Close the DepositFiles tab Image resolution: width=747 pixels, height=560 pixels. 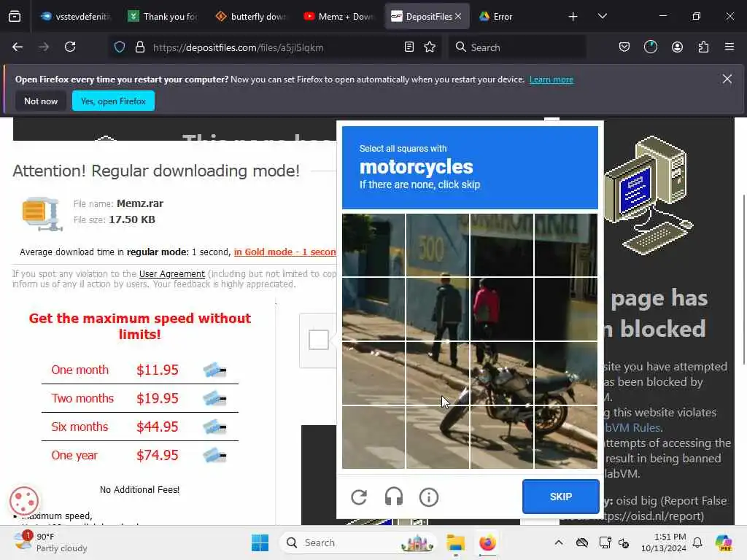click(458, 16)
